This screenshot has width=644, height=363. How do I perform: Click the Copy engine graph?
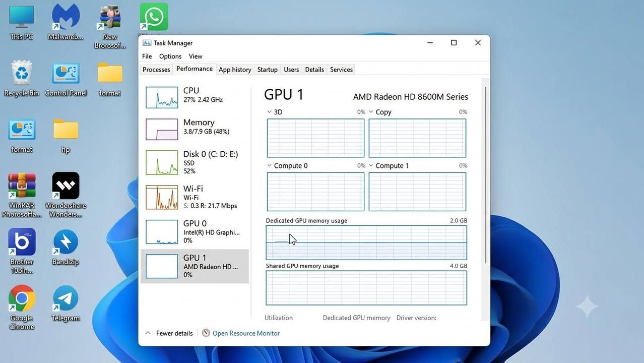click(x=417, y=138)
